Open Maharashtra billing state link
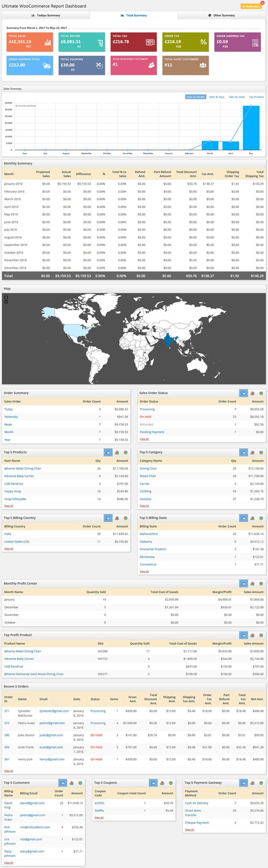 click(149, 534)
